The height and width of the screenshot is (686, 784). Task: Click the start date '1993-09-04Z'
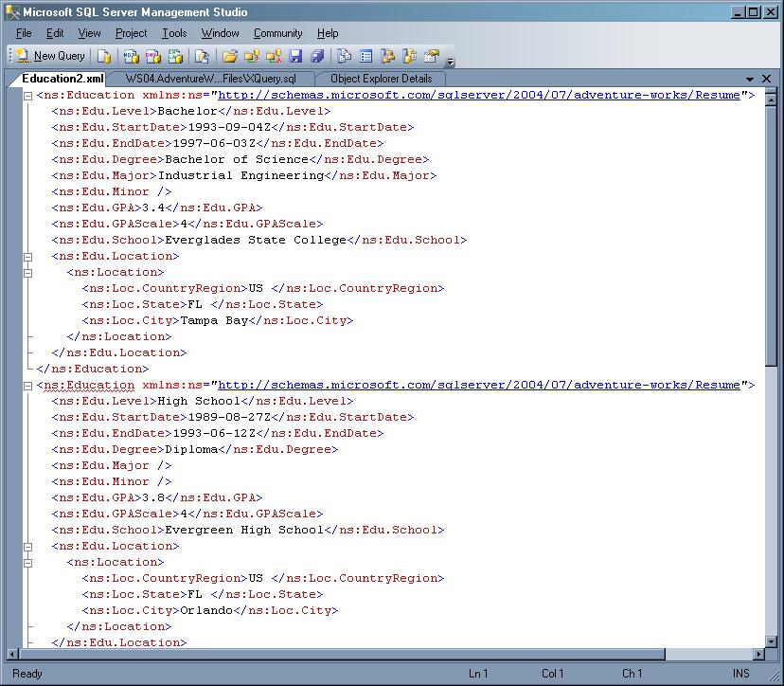pyautogui.click(x=229, y=128)
